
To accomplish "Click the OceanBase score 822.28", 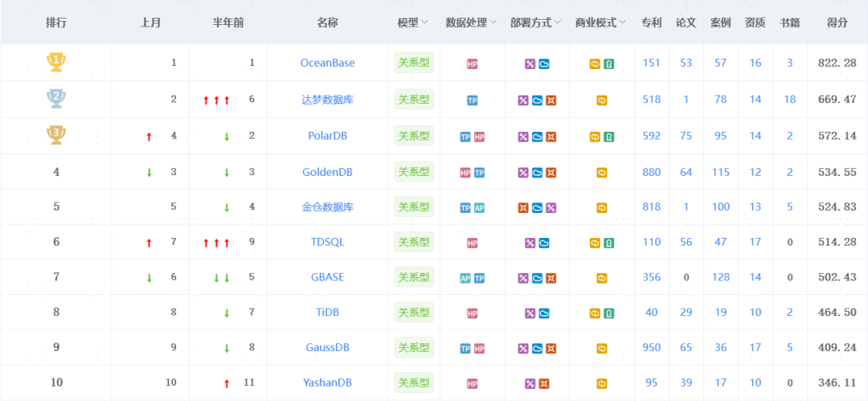I will (837, 63).
